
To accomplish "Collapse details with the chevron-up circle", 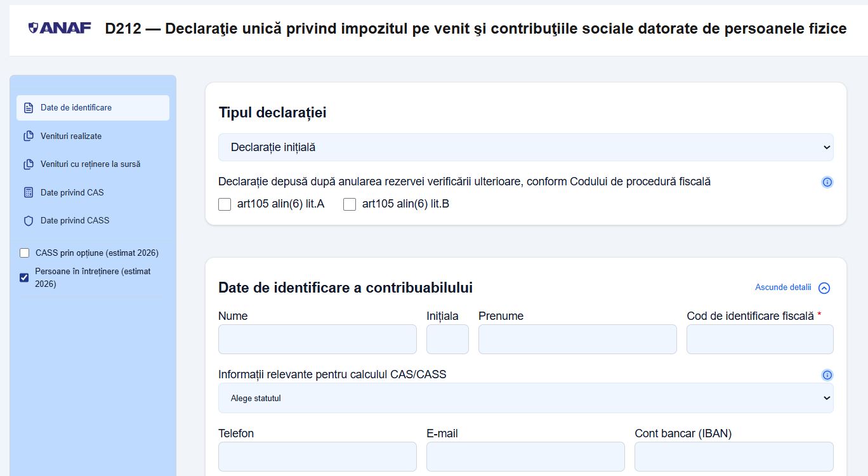I will coord(824,288).
